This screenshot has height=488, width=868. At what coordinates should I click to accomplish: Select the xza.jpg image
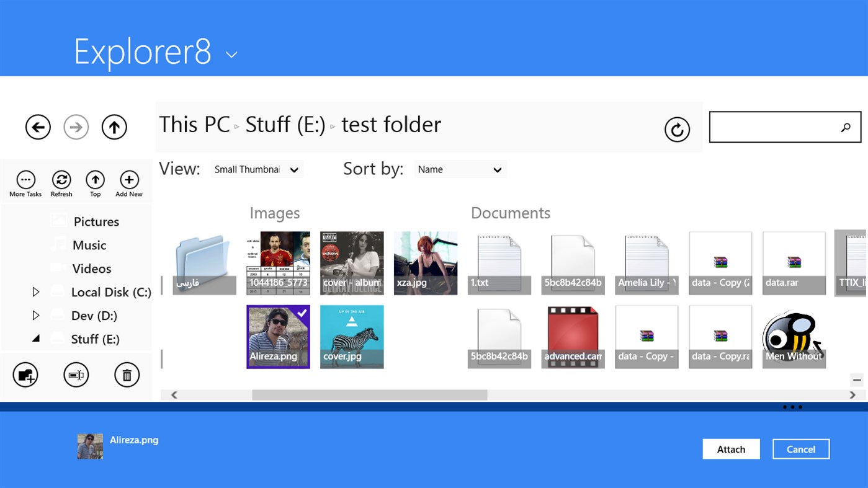[426, 262]
